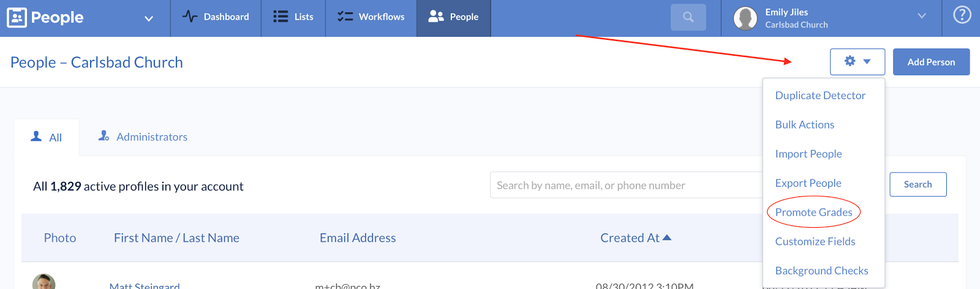The image size is (980, 289).
Task: Expand the Emily Jiles account dropdown arrow
Action: point(921,16)
